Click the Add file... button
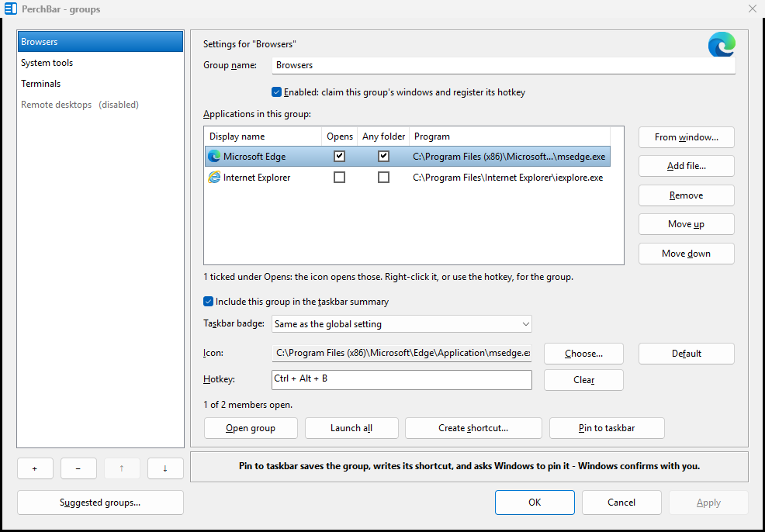765x532 pixels. 687,166
